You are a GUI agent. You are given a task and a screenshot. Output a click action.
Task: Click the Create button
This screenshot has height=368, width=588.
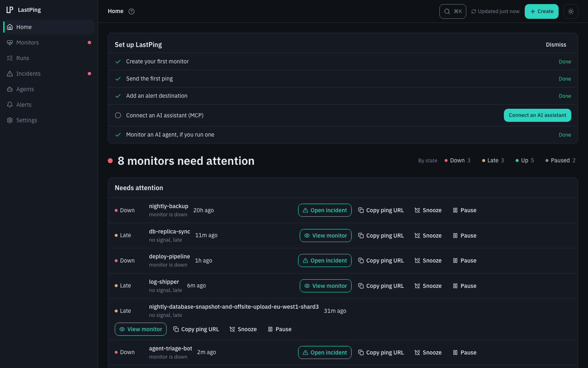[x=541, y=11]
